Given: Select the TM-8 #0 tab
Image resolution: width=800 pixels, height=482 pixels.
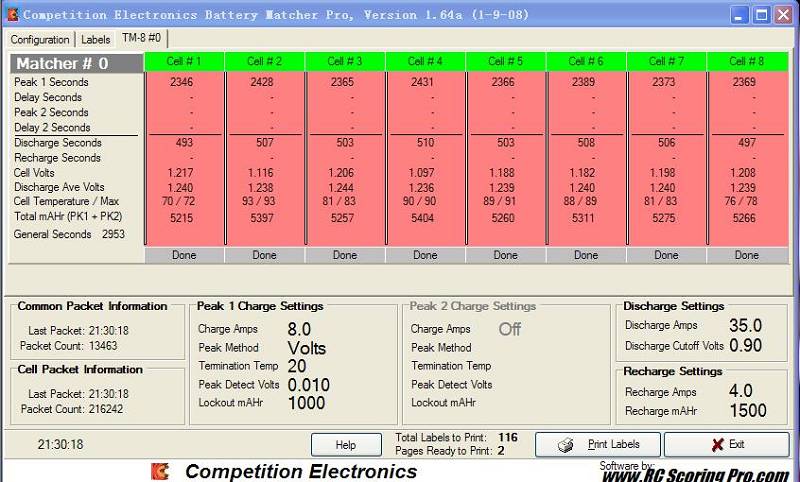Looking at the screenshot, I should (x=141, y=38).
